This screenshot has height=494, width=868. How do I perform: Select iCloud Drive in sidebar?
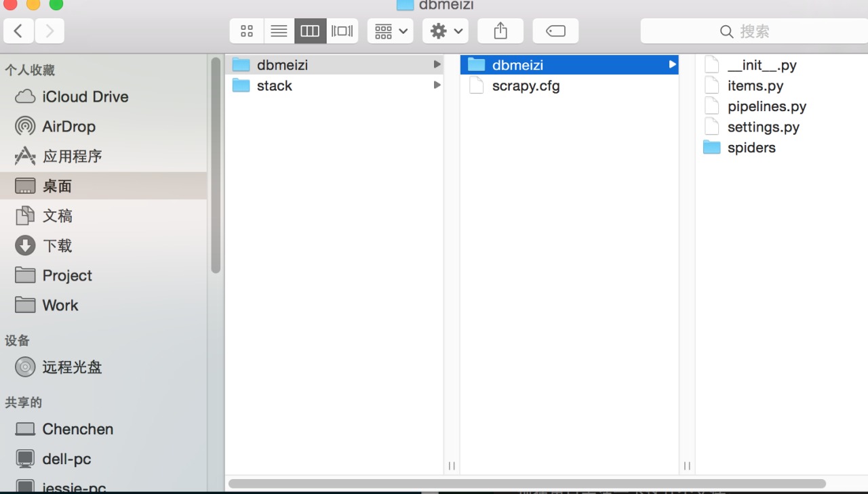click(85, 97)
